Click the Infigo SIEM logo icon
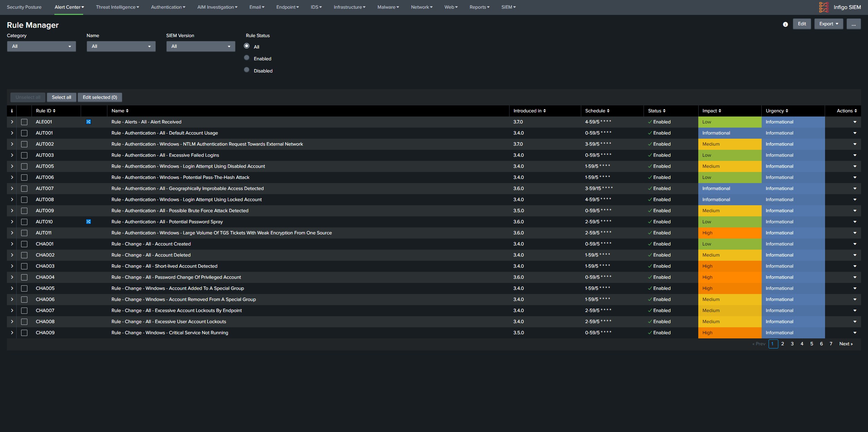This screenshot has width=868, height=432. pyautogui.click(x=824, y=7)
